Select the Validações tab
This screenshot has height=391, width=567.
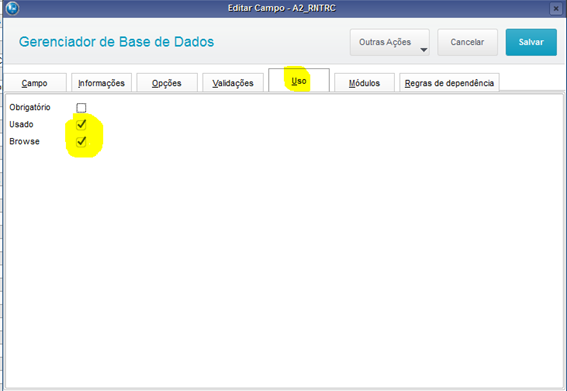point(233,83)
